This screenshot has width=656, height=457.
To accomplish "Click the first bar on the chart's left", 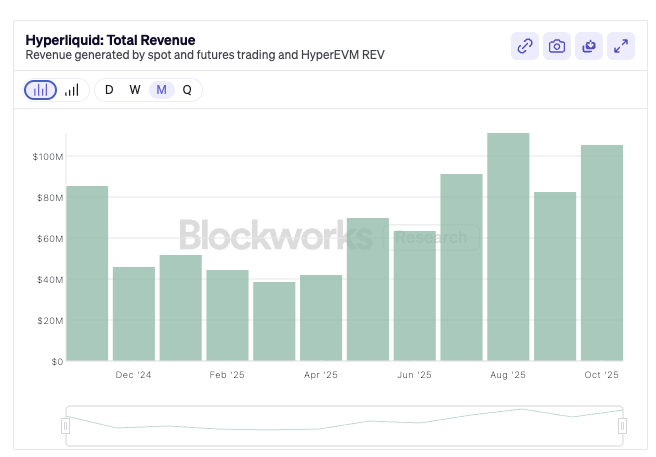I will point(87,273).
